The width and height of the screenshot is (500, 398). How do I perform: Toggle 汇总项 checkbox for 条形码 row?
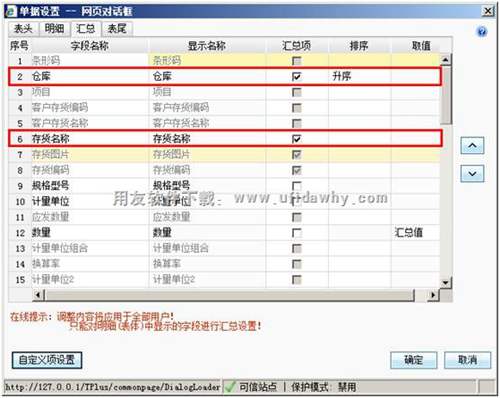point(296,61)
